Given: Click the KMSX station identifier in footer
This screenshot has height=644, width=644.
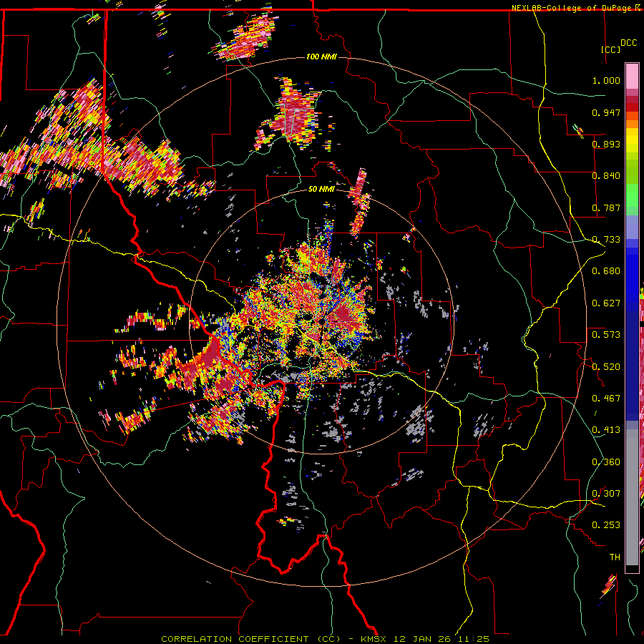Looking at the screenshot, I should click(374, 639).
